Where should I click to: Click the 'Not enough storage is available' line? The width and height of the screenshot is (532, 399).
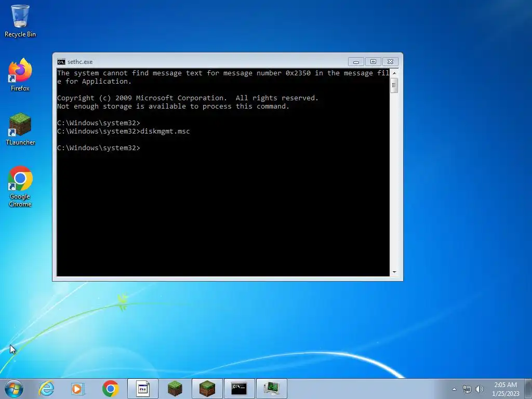pyautogui.click(x=173, y=107)
